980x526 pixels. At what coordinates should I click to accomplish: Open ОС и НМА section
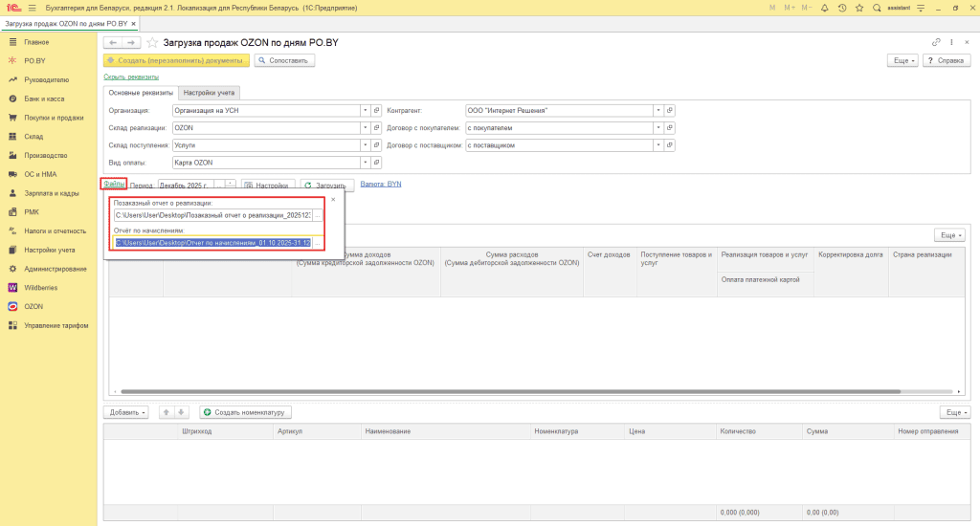pos(40,174)
